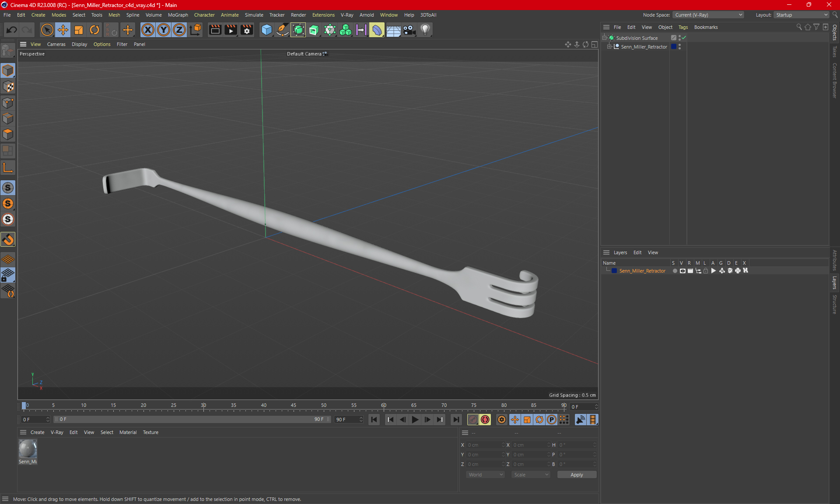The height and width of the screenshot is (504, 840).
Task: Select the Scale tool in top toolbar
Action: 79,30
